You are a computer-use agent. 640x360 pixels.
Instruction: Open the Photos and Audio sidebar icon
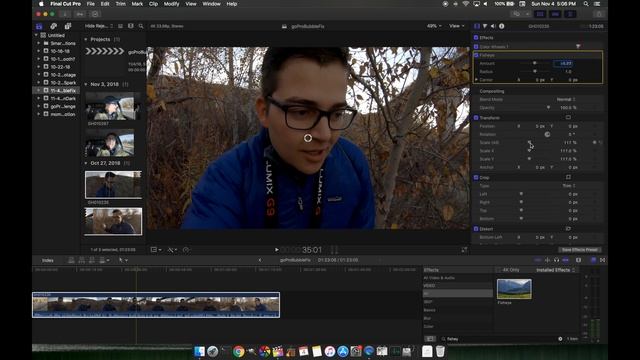tap(53, 26)
